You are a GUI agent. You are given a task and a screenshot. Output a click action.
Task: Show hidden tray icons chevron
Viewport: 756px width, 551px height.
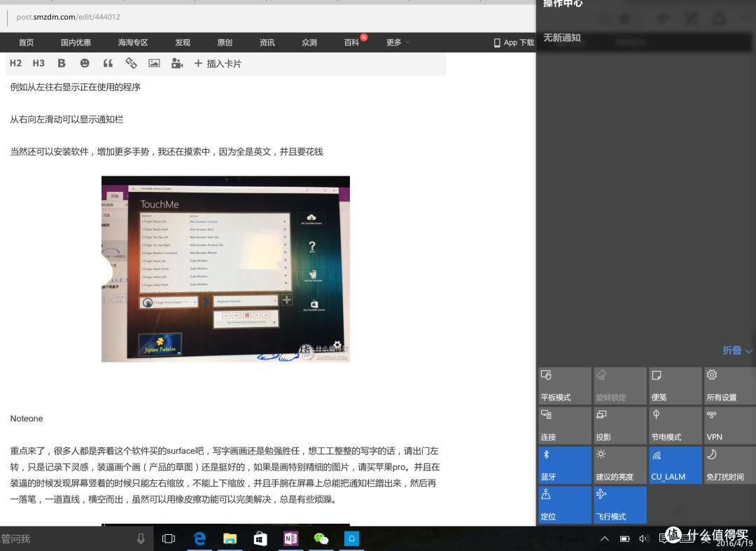pyautogui.click(x=605, y=539)
